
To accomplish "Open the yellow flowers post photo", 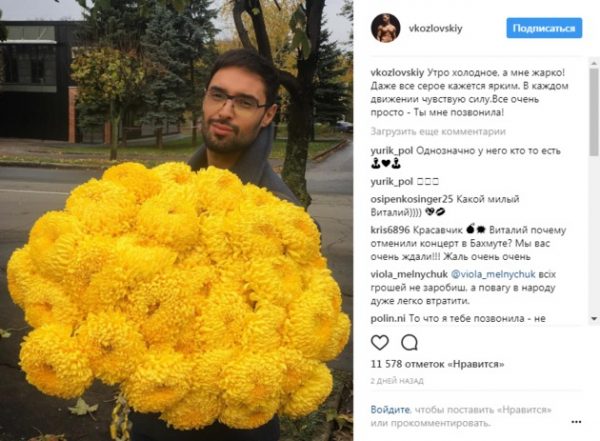I will click(x=176, y=220).
